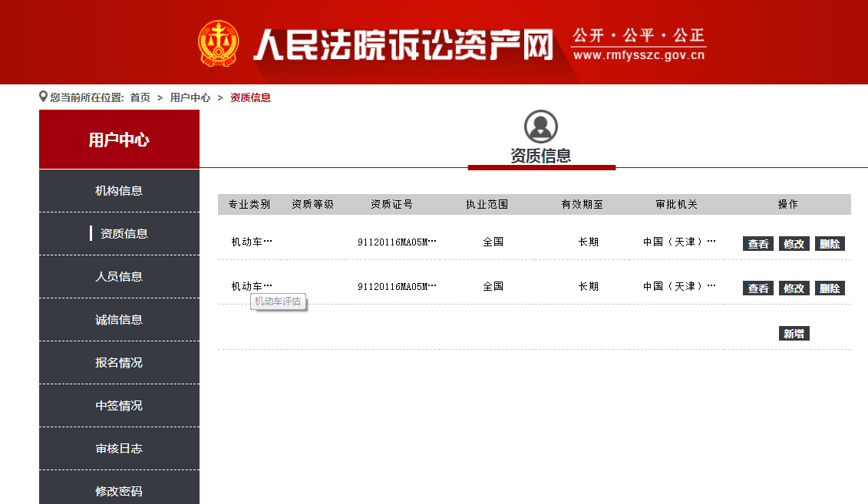Click second row's 长期 validity cell
The width and height of the screenshot is (868, 504).
[589, 286]
